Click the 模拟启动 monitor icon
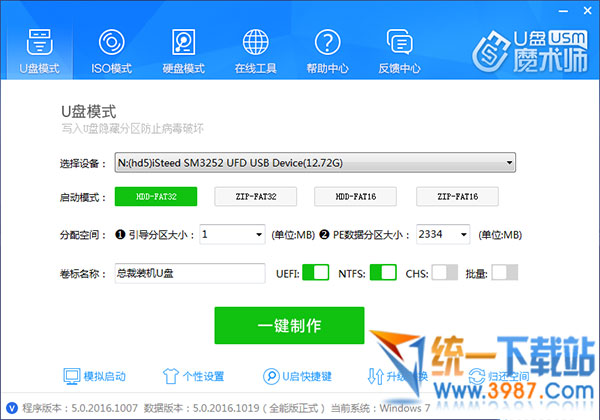The height and width of the screenshot is (420, 600). [72, 376]
